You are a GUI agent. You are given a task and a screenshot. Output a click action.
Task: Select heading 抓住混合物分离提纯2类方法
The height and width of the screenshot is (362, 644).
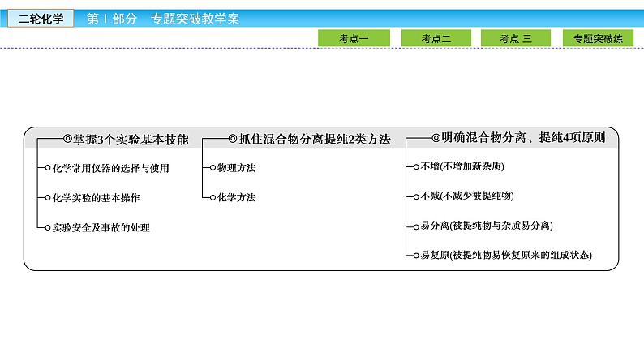tap(315, 139)
